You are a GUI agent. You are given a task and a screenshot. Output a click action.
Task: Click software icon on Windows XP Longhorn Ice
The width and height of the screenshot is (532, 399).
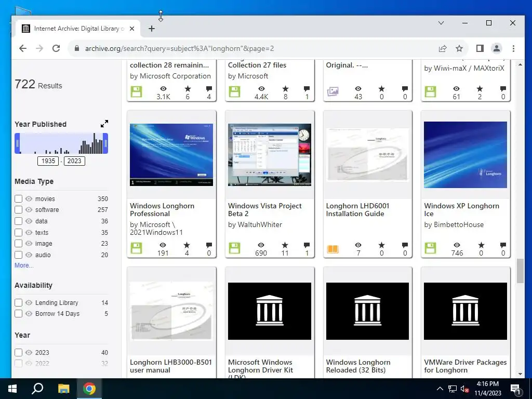[430, 248]
